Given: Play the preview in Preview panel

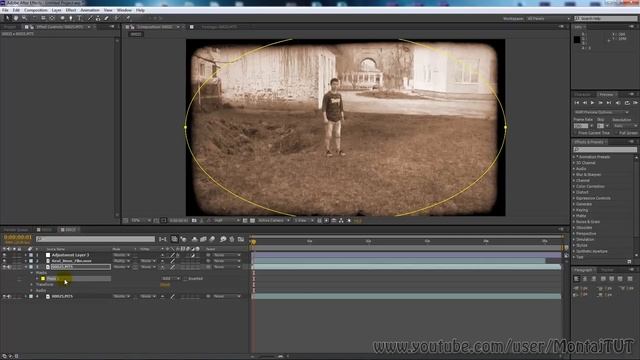Looking at the screenshot, I should click(592, 103).
